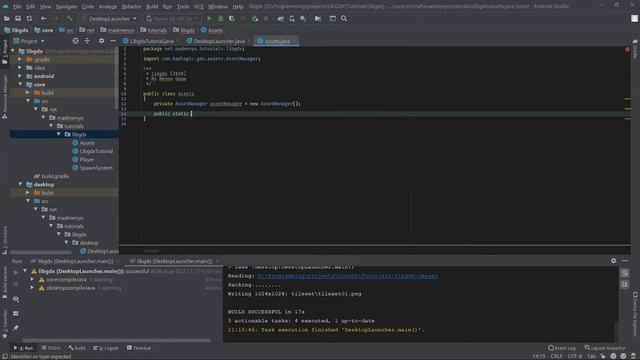Image resolution: width=640 pixels, height=360 pixels.
Task: Click the Search Everywhere magnifier icon
Action: (x=344, y=18)
